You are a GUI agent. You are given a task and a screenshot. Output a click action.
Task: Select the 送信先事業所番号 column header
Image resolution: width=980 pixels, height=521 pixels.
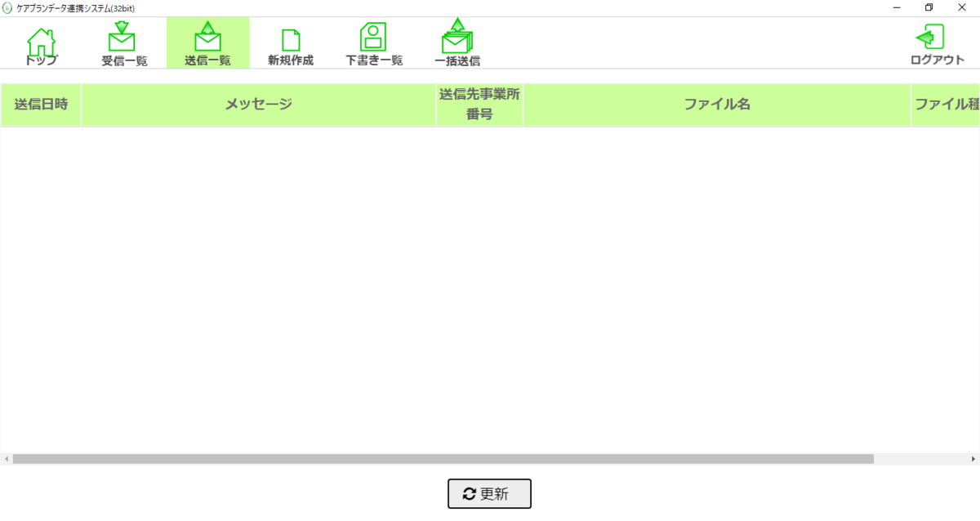click(479, 105)
